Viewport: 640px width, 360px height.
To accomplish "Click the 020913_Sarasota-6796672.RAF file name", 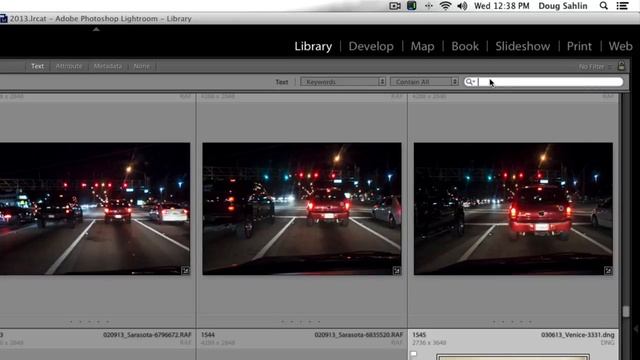I will point(147,335).
